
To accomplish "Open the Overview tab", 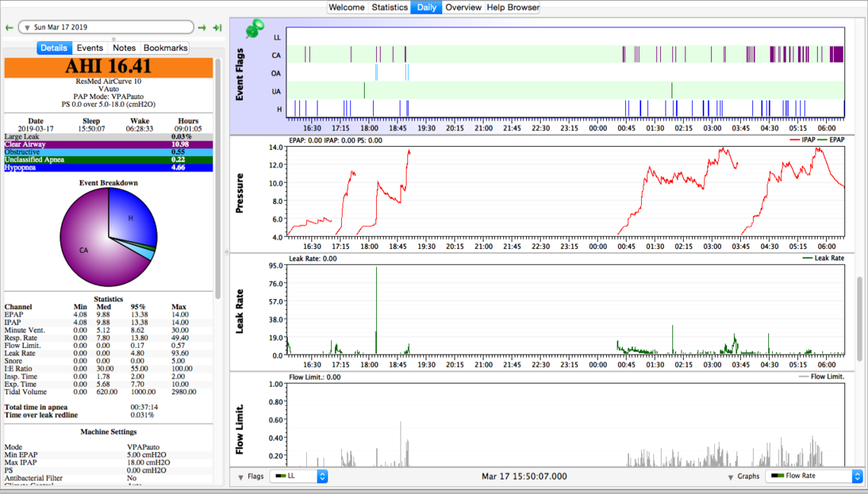I will click(x=464, y=7).
